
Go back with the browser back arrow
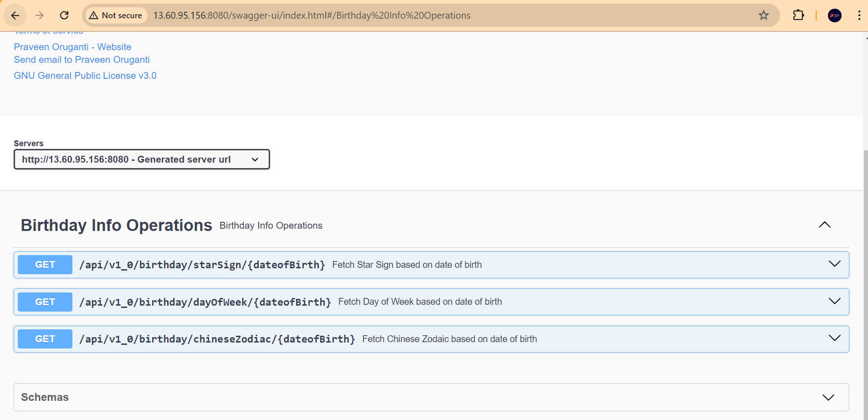15,15
